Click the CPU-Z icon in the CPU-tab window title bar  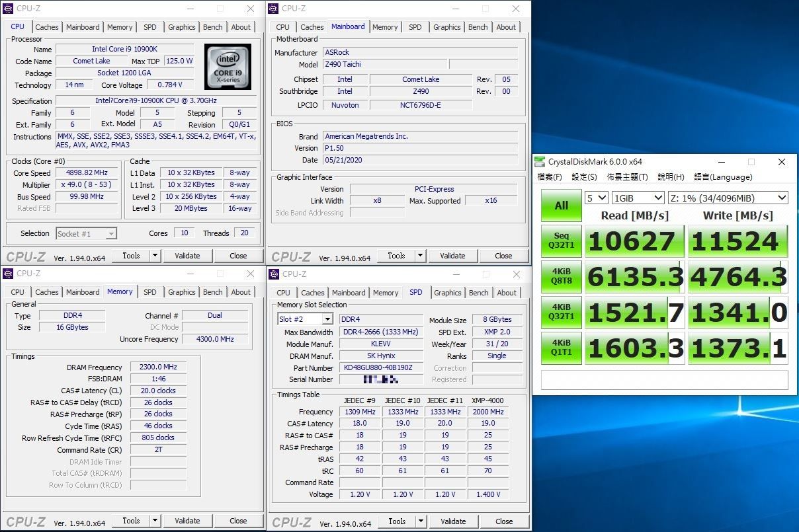tap(8, 8)
